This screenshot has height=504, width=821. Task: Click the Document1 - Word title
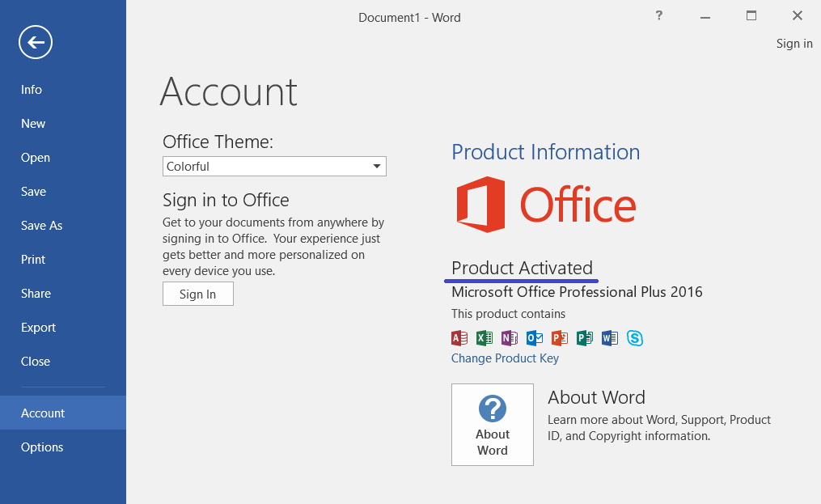409,17
